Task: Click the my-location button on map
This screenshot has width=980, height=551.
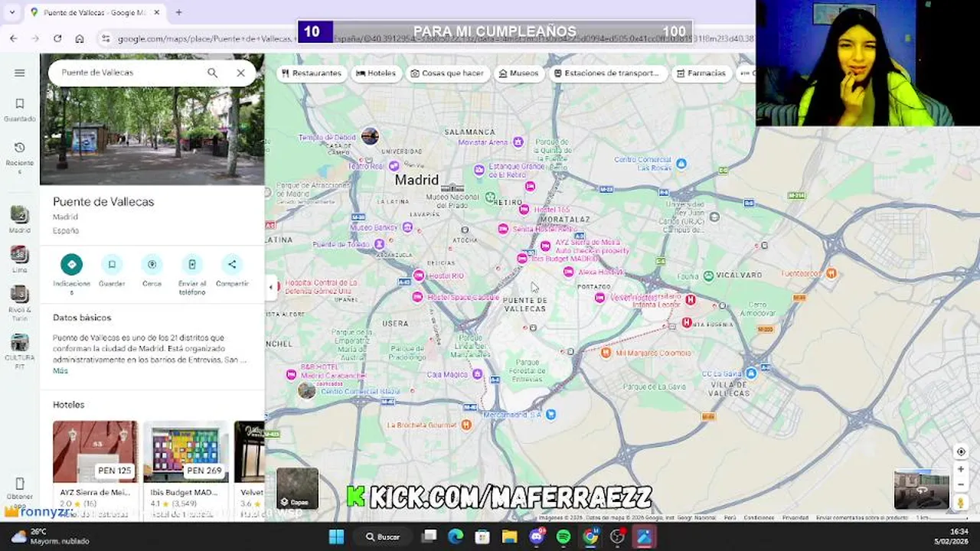Action: coord(961,452)
